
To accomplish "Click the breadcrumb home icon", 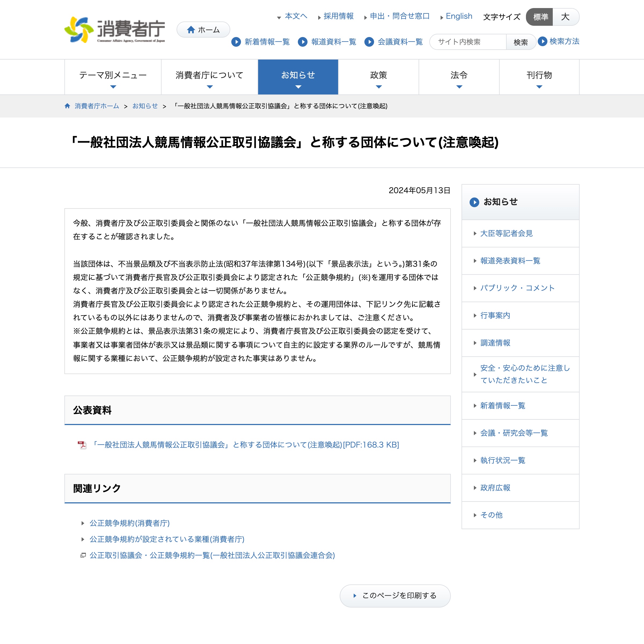I will tap(67, 106).
